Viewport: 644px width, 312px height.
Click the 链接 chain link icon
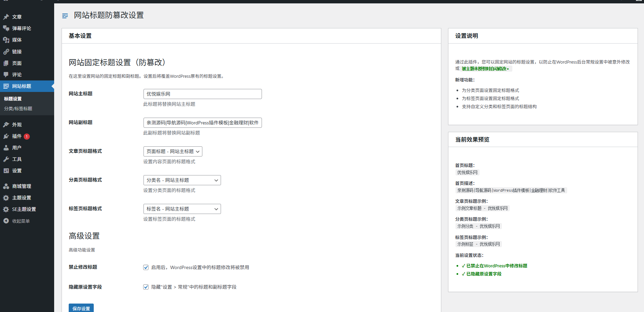[x=6, y=52]
